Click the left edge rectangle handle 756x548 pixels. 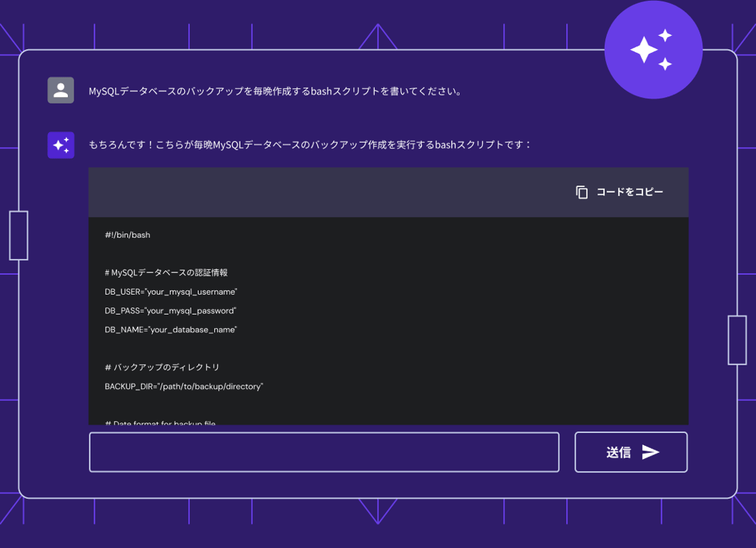(x=19, y=235)
